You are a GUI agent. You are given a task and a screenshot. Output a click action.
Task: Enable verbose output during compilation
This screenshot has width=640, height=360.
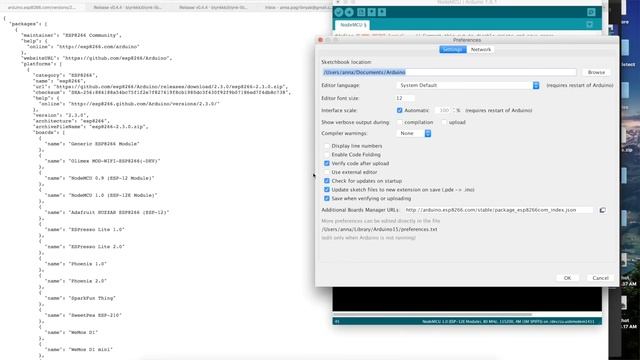pos(400,122)
